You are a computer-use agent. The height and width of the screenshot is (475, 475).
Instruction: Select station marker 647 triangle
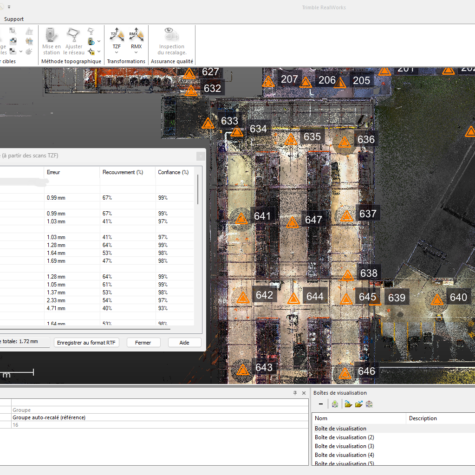tap(292, 223)
